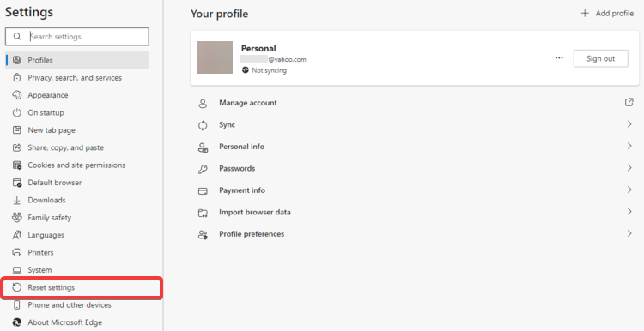This screenshot has width=644, height=331.
Task: Click the On startup power icon
Action: tap(17, 112)
